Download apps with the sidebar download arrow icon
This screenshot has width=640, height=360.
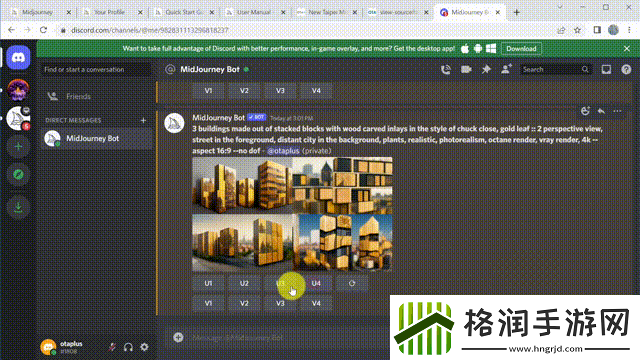pos(18,207)
